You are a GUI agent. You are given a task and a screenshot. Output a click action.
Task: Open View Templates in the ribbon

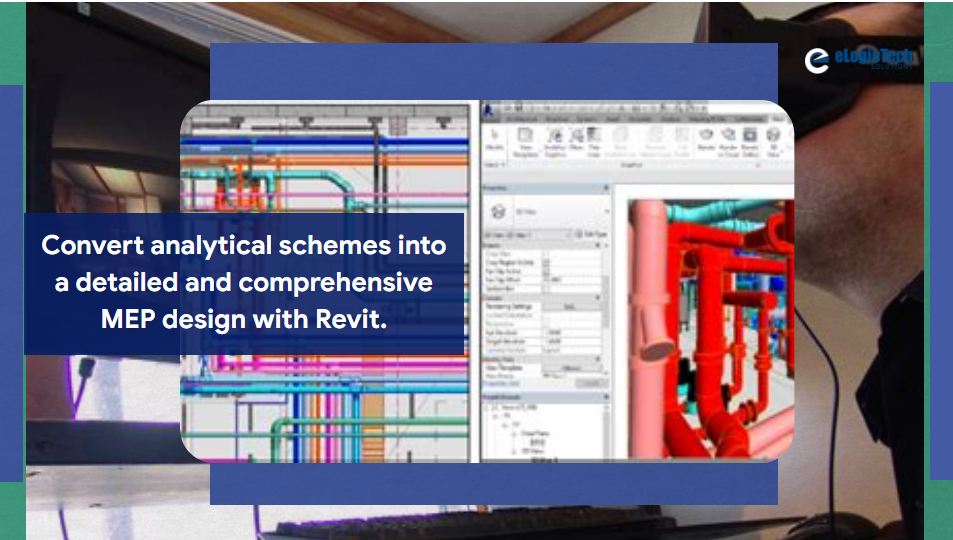click(x=526, y=142)
